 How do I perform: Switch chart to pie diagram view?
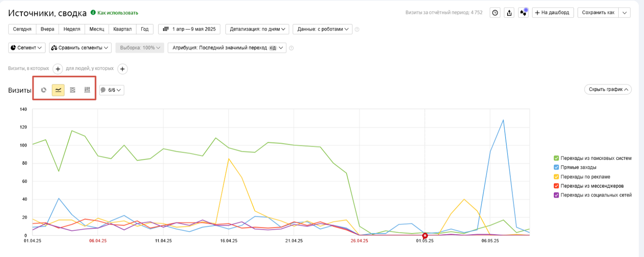(x=44, y=90)
